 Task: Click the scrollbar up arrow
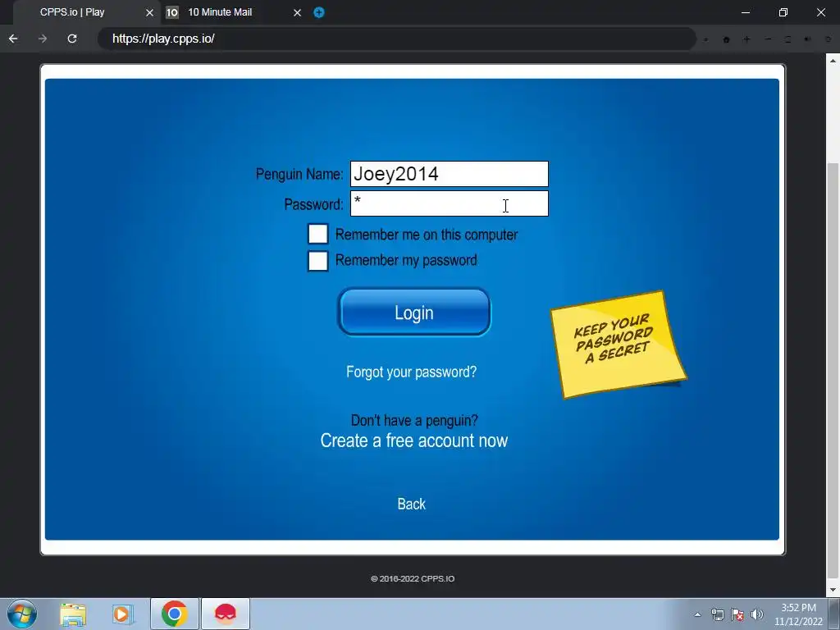pos(833,60)
